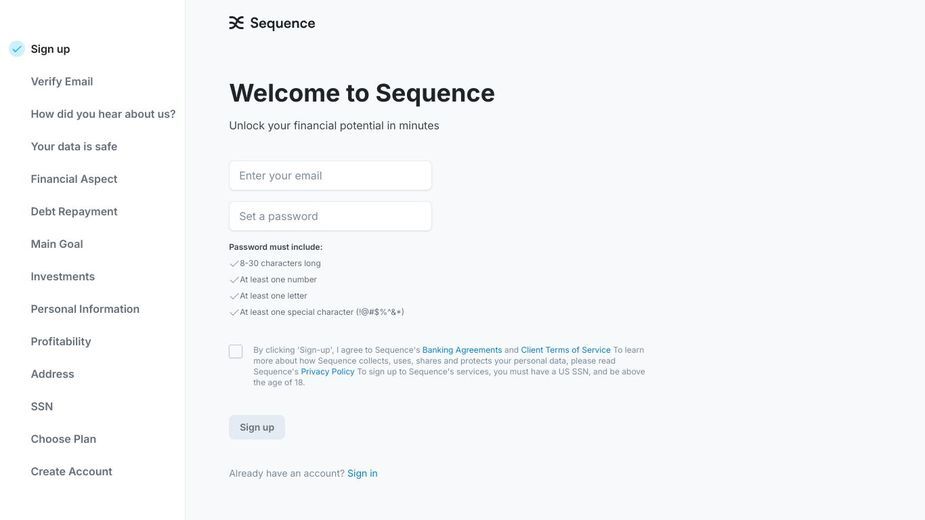Follow the Sign in link
Viewport: 925px width, 520px height.
pos(362,473)
